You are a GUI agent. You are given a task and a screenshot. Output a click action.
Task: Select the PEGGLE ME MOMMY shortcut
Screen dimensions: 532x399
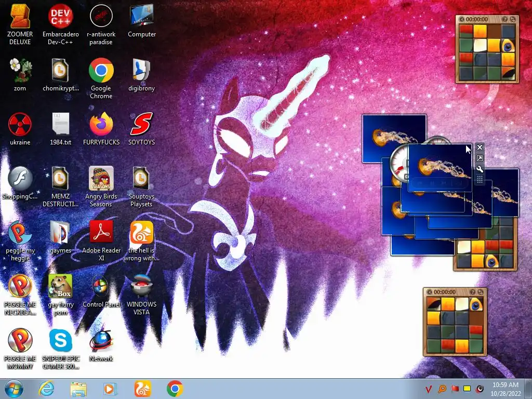click(20, 349)
